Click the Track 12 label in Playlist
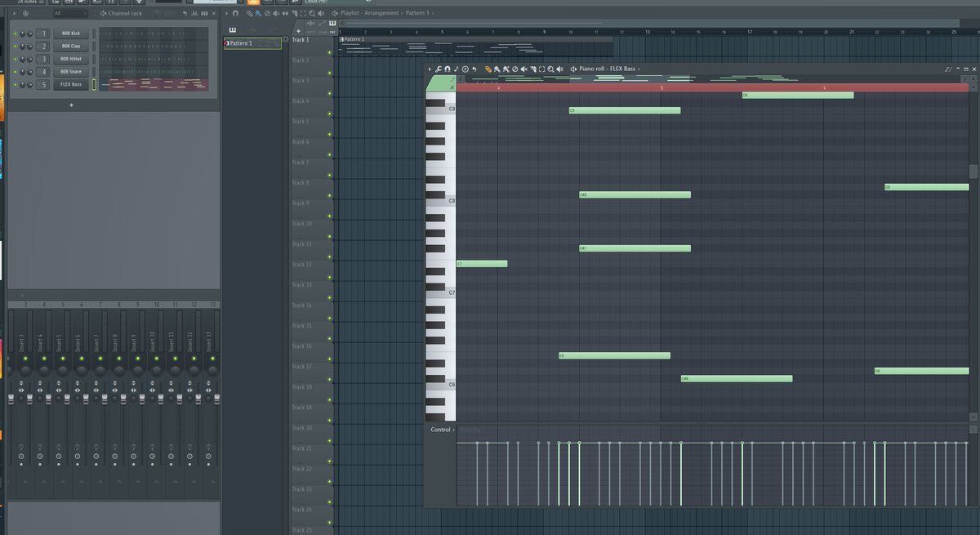The height and width of the screenshot is (535, 980). pyautogui.click(x=302, y=265)
